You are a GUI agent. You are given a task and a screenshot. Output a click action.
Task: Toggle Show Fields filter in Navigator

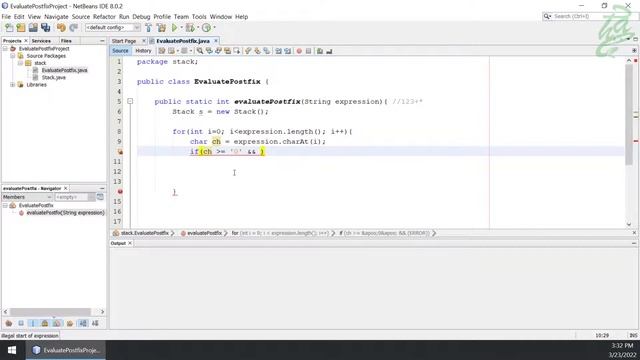(x=21, y=323)
